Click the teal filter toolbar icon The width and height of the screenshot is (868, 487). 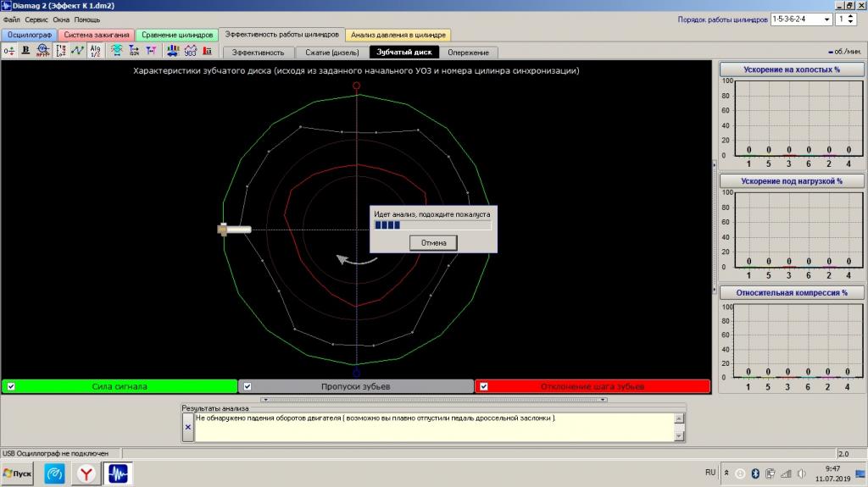point(116,51)
